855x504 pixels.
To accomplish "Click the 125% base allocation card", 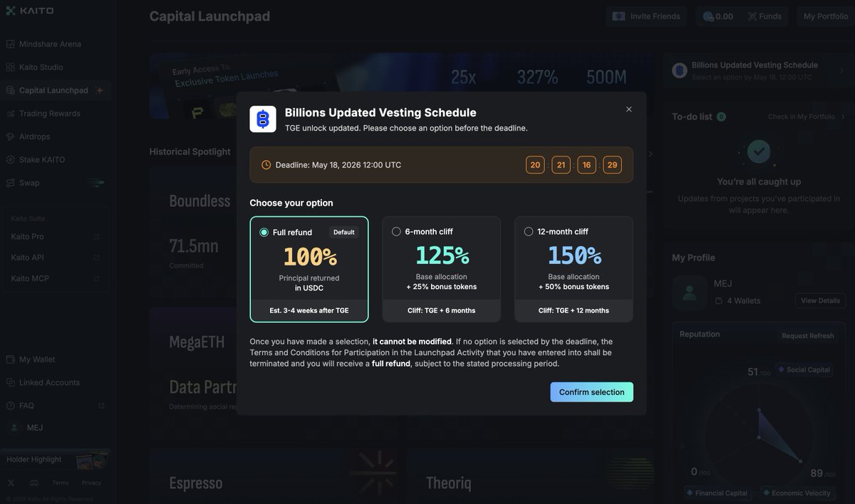I will (441, 269).
